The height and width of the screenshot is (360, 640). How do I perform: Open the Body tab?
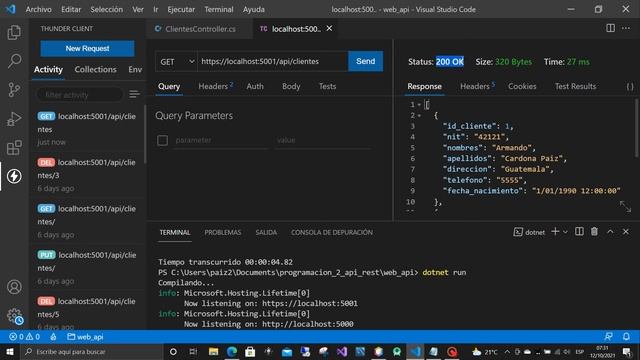291,86
